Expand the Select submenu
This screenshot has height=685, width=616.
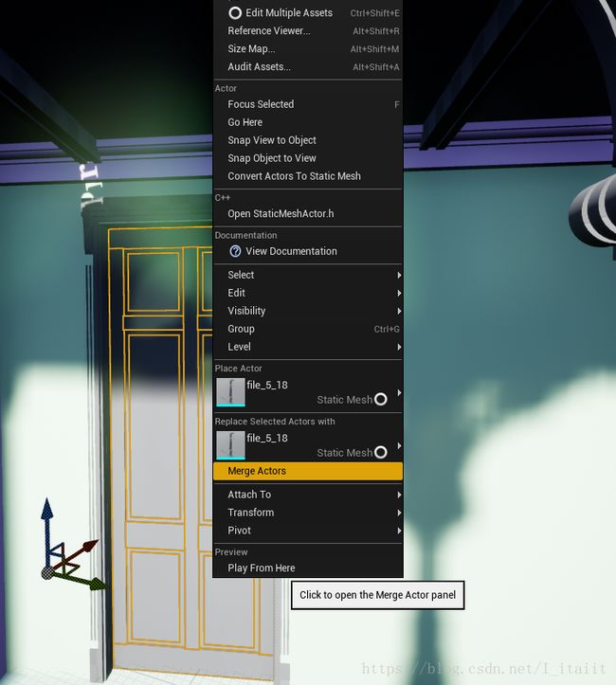coord(308,275)
